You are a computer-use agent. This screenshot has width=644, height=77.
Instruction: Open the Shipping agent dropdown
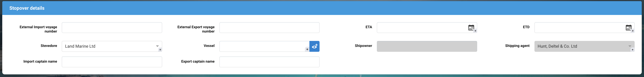(630, 46)
